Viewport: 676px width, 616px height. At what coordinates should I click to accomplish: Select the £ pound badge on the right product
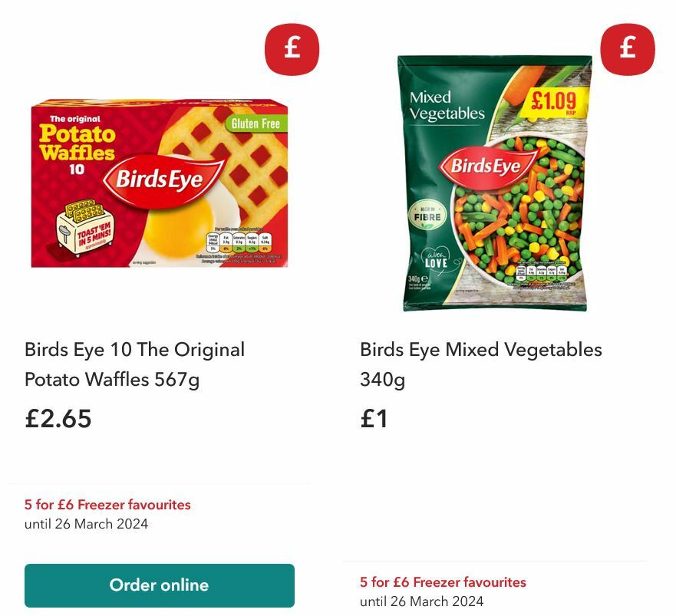coord(627,48)
